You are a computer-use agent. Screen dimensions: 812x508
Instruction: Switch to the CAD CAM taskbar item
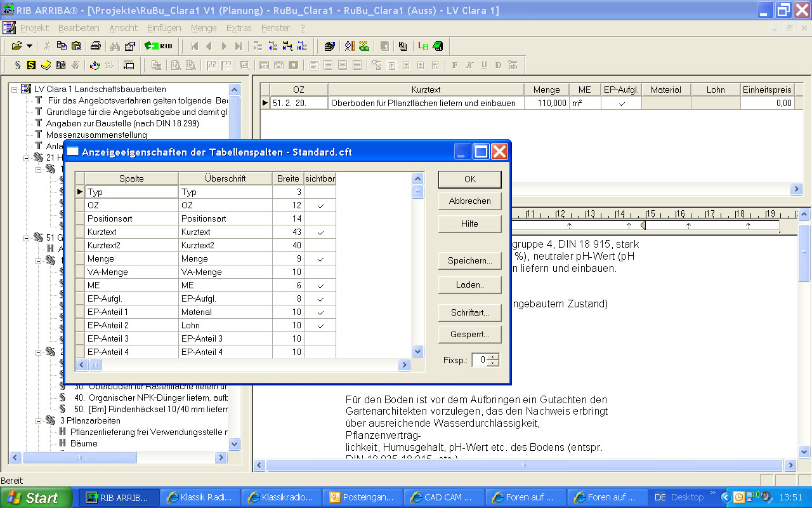[x=444, y=497]
